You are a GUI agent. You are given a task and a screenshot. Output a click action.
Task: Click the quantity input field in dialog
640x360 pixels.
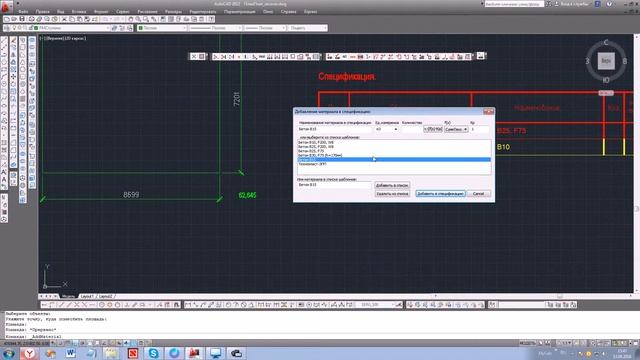point(411,129)
